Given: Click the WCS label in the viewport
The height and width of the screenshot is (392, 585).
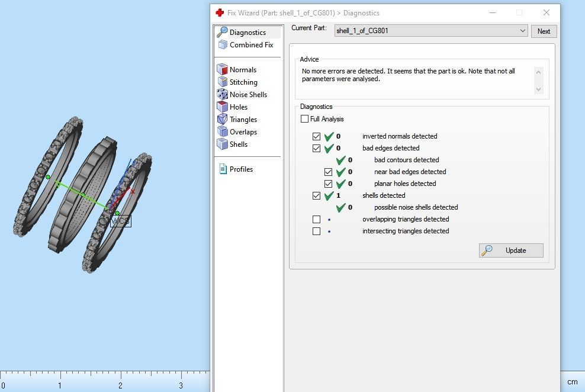Looking at the screenshot, I should [121, 221].
